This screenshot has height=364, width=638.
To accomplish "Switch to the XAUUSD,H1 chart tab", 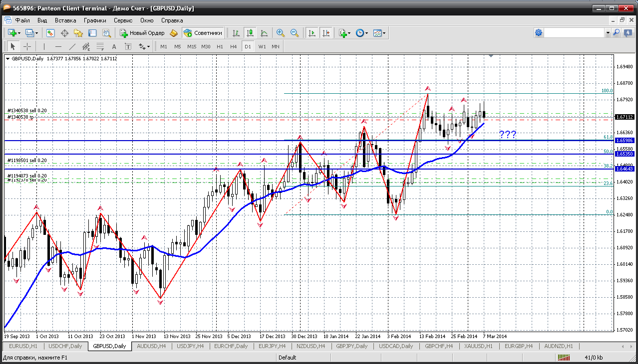I will 478,346.
